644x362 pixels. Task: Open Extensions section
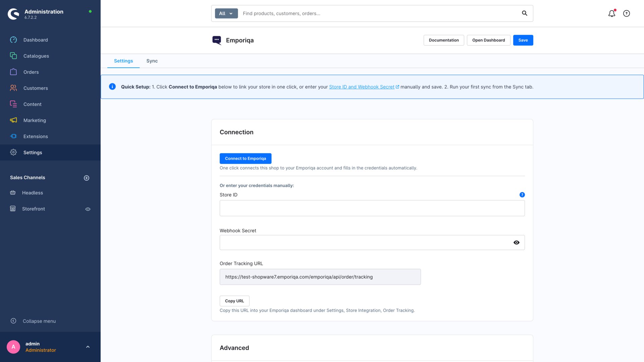tap(50, 136)
